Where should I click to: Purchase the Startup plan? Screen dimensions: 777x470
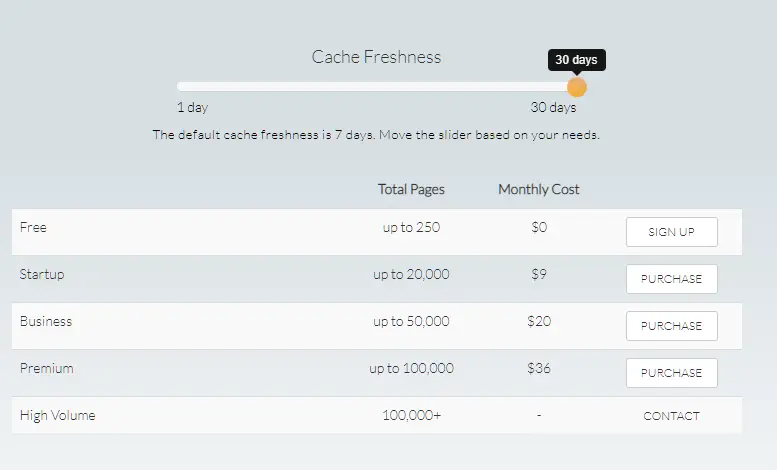point(671,279)
